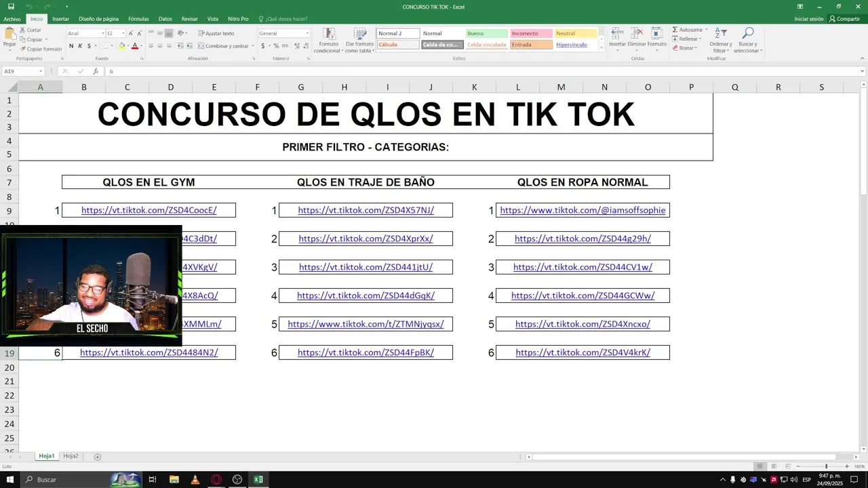868x488 pixels.
Task: Toggle bold N formatting
Action: [71, 46]
